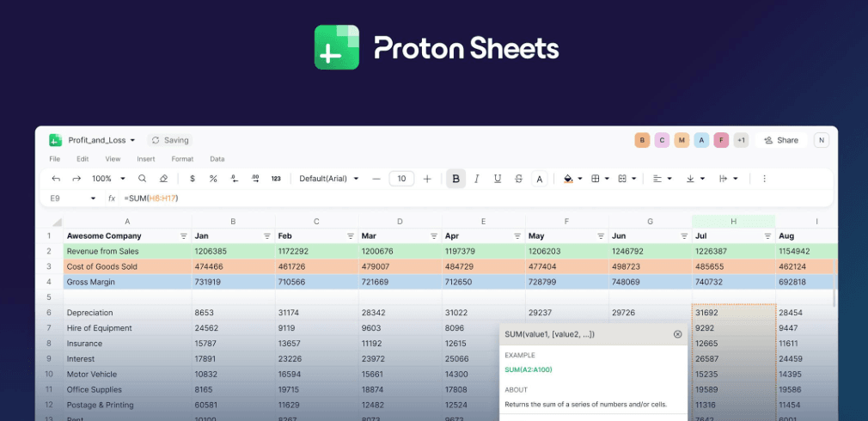This screenshot has height=421, width=868.
Task: Click the horizontal align icon
Action: point(657,179)
